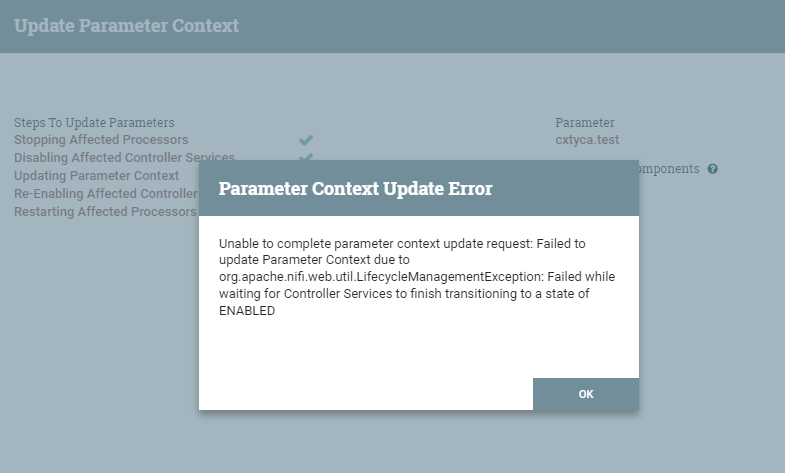
Task: Dismiss the error dialog with OK
Action: point(586,394)
